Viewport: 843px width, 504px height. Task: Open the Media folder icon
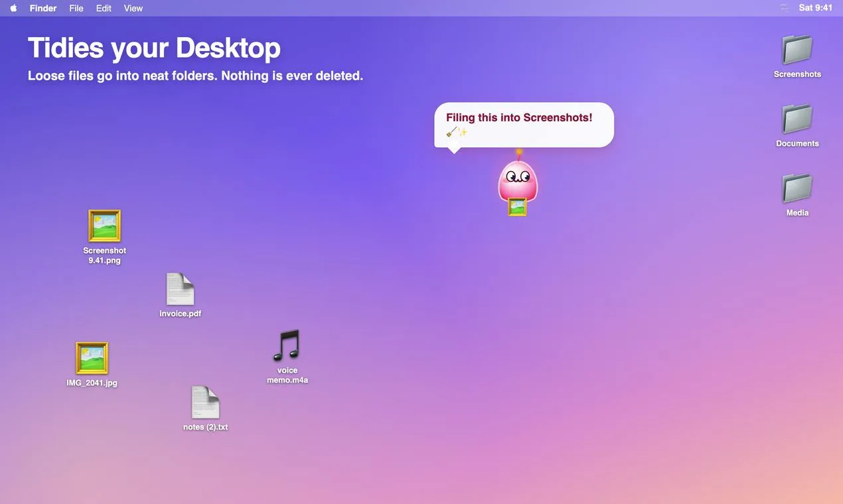(x=797, y=188)
